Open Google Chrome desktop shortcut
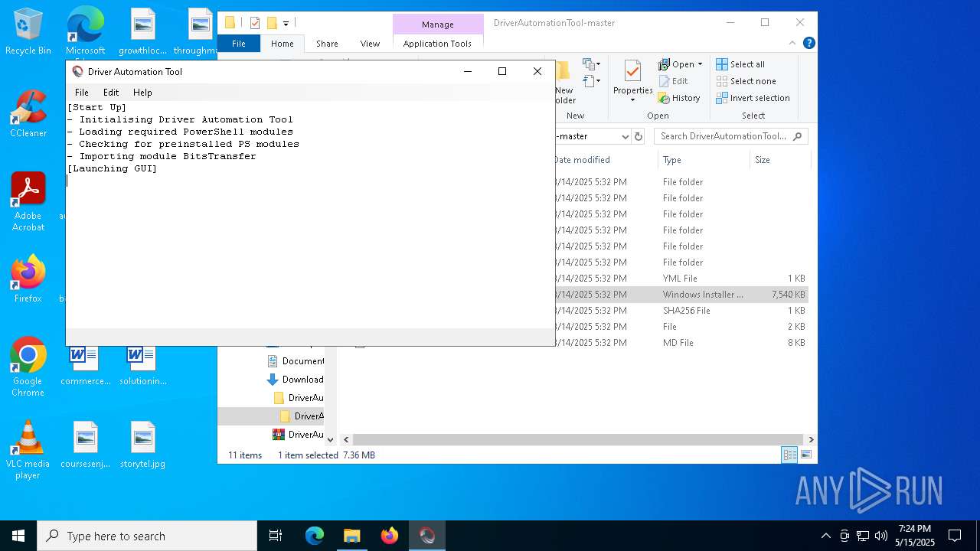The height and width of the screenshot is (551, 980). (28, 367)
